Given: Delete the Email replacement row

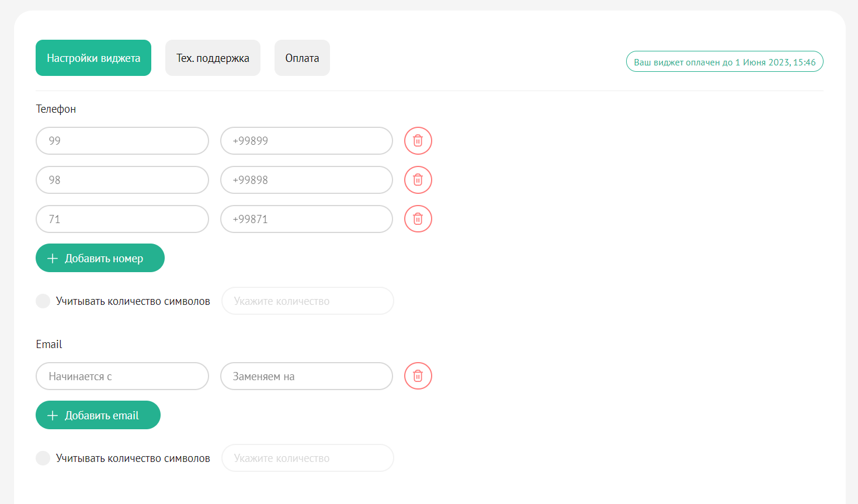Looking at the screenshot, I should click(418, 376).
